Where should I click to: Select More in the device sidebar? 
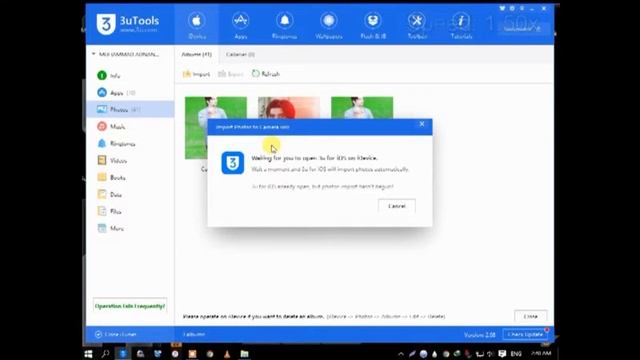131,228
